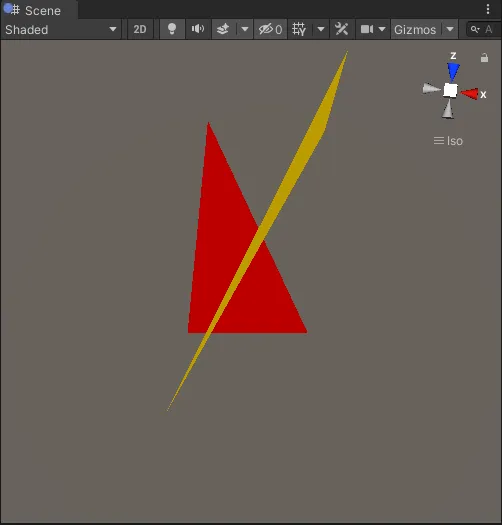This screenshot has width=502, height=525.
Task: Toggle Gizmos button
Action: [x=415, y=29]
